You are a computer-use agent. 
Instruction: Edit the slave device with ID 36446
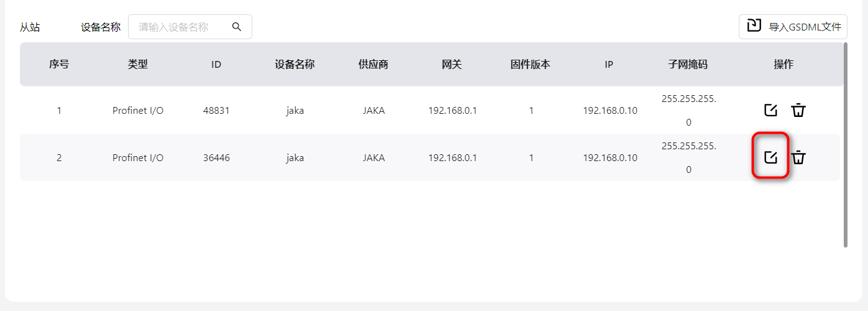point(770,157)
